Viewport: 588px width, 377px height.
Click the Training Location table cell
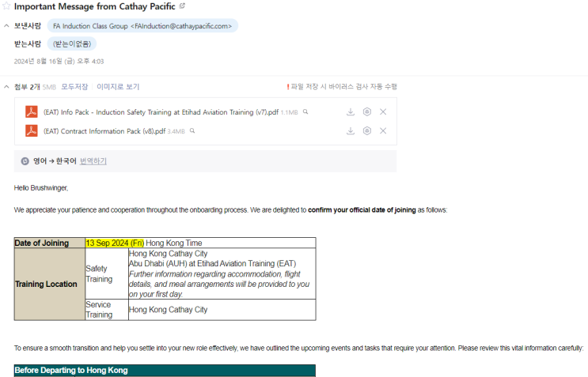click(x=50, y=285)
